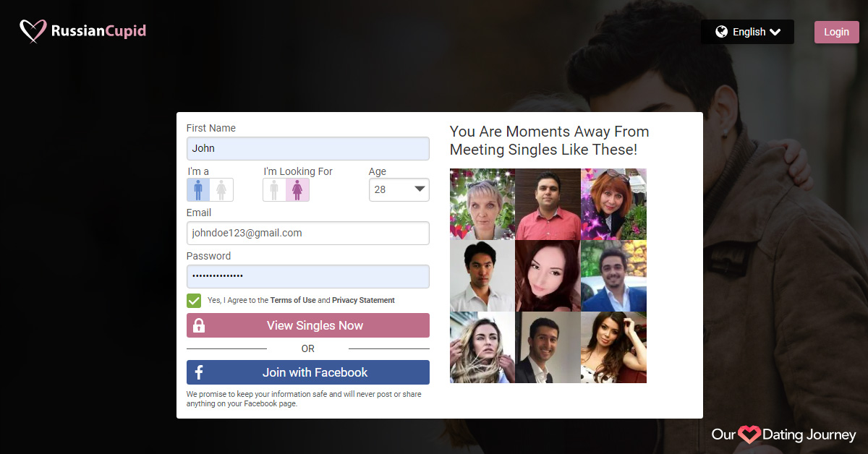868x454 pixels.
Task: Select the bearded man in blue suit photo
Action: tap(613, 275)
